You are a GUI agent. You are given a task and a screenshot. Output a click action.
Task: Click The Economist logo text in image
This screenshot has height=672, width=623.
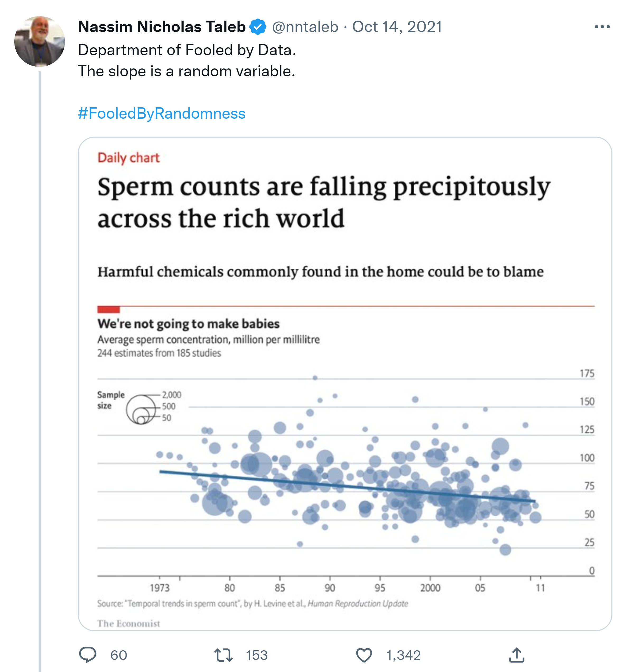pyautogui.click(x=128, y=623)
